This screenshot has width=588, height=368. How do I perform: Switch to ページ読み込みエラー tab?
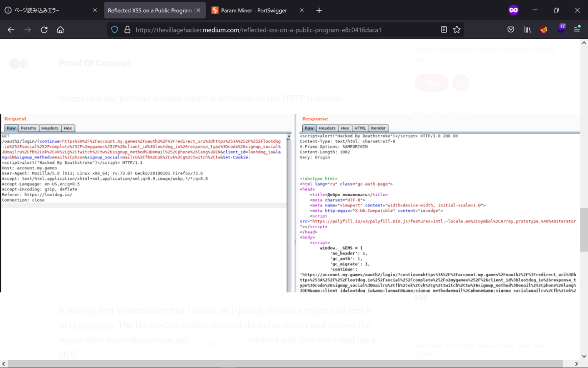[51, 10]
